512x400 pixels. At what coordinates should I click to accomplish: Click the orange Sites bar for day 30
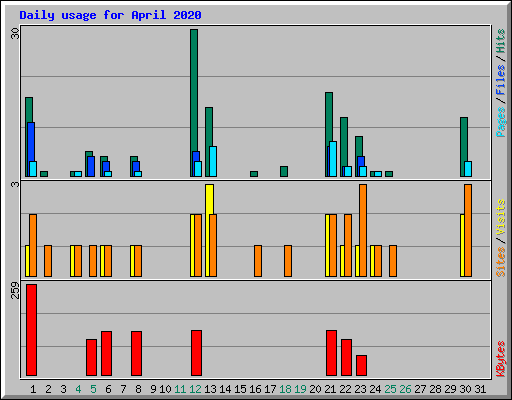[x=468, y=230]
